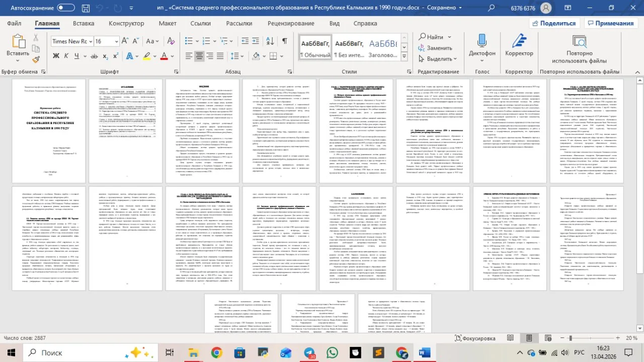Click the zoom slider in status bar

[x=591, y=338]
